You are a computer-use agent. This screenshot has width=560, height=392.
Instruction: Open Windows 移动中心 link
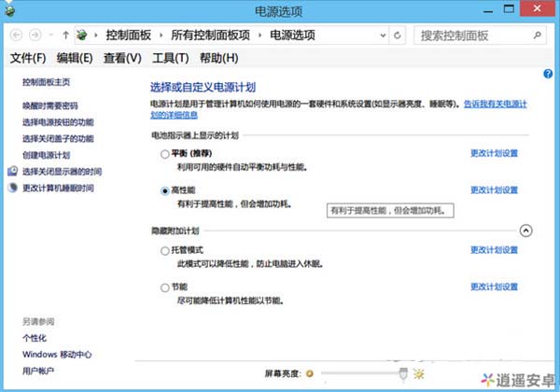[57, 354]
